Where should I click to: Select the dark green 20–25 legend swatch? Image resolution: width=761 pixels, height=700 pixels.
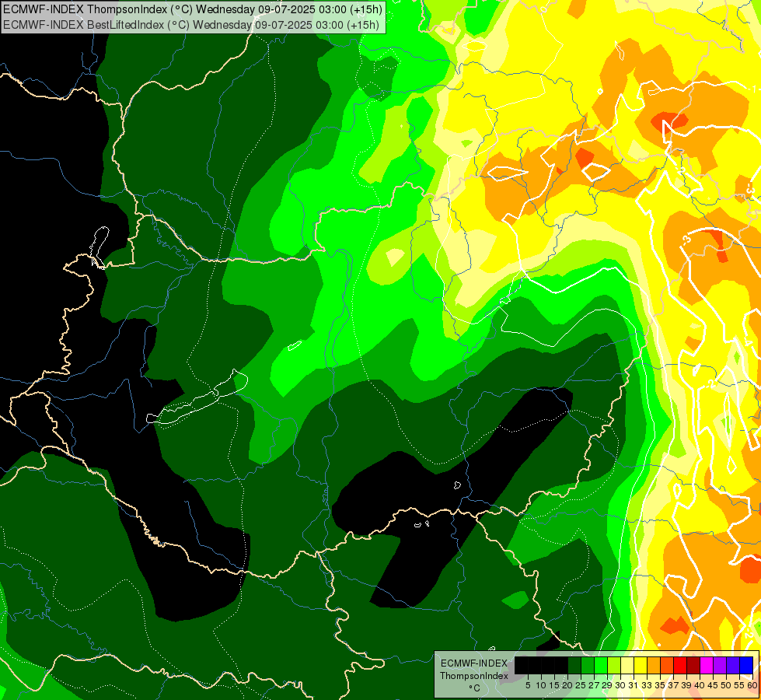(574, 665)
